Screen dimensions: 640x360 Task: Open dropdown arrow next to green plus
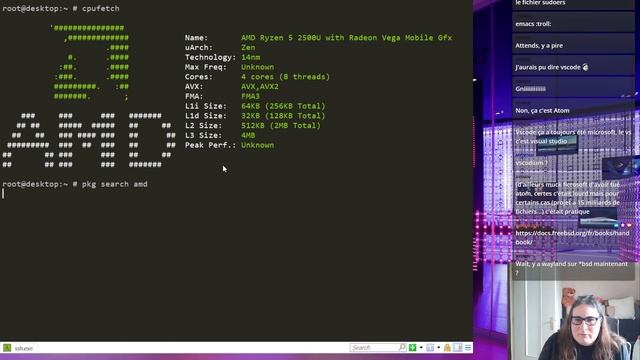pos(421,347)
